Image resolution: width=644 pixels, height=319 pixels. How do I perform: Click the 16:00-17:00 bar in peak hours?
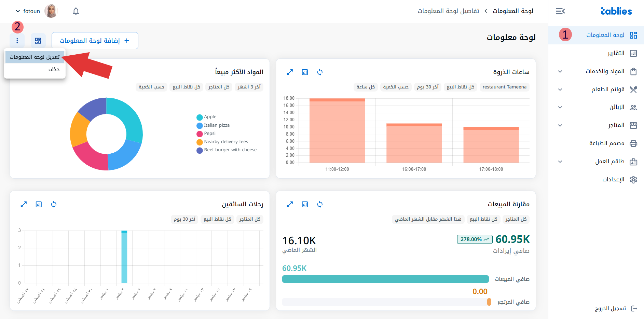414,143
